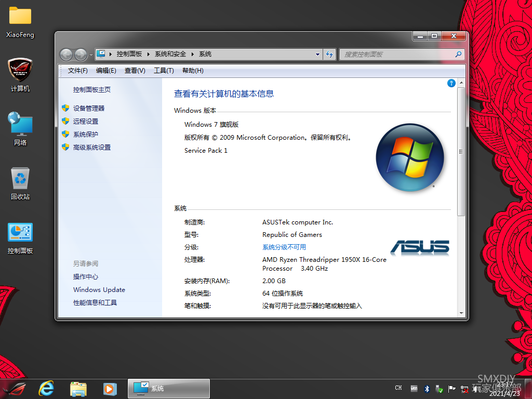Open Windows Update link
Viewport: 532px width, 399px height.
pos(99,290)
